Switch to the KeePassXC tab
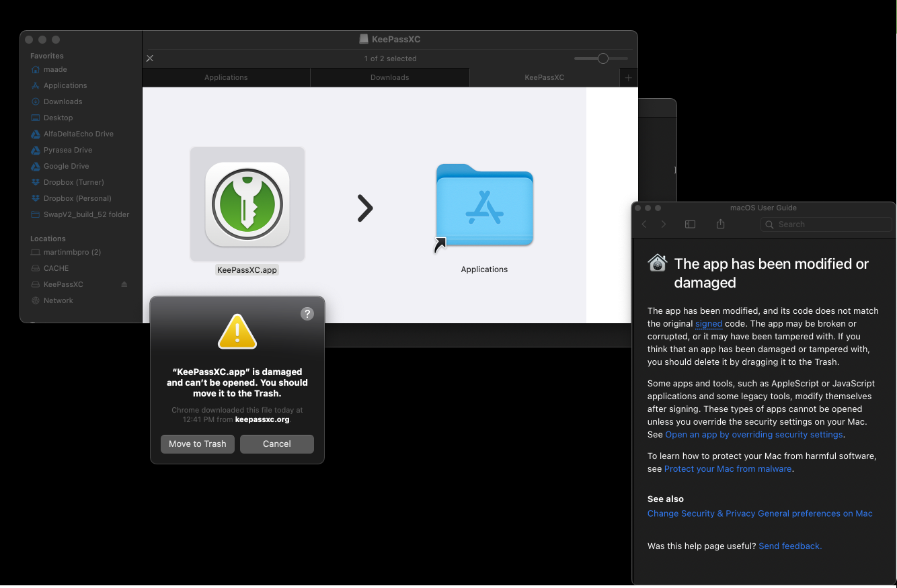 pyautogui.click(x=544, y=77)
